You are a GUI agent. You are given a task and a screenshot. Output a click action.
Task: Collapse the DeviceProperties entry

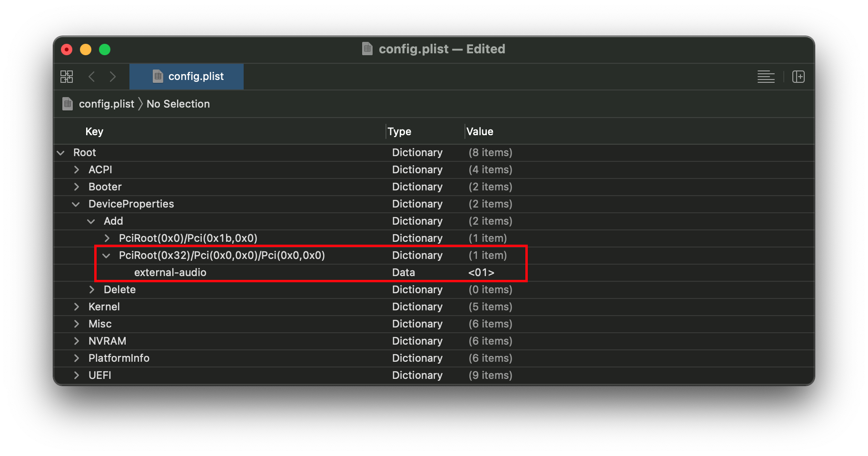click(76, 204)
